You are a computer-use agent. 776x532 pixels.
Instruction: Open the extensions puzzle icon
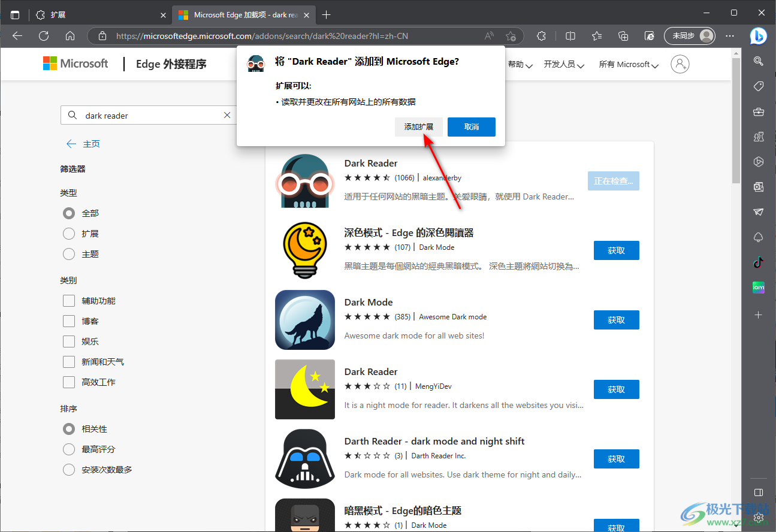pyautogui.click(x=542, y=36)
